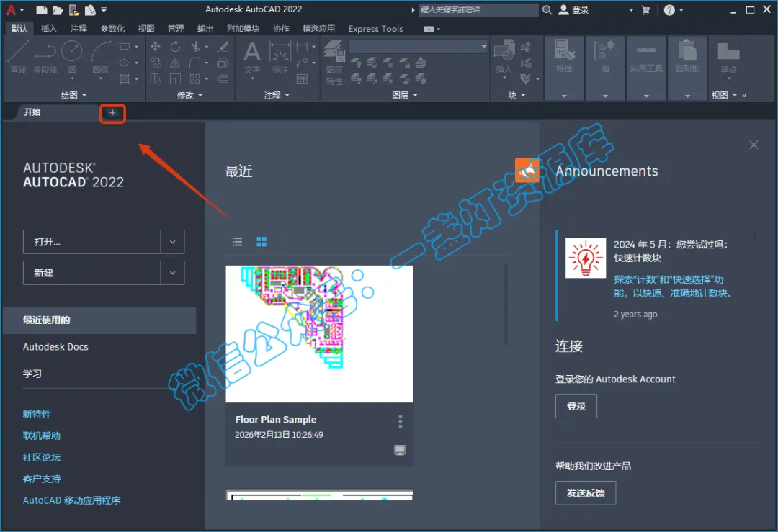Click 登录 button under Autodesk Account
Image resolution: width=778 pixels, height=532 pixels.
tap(576, 406)
